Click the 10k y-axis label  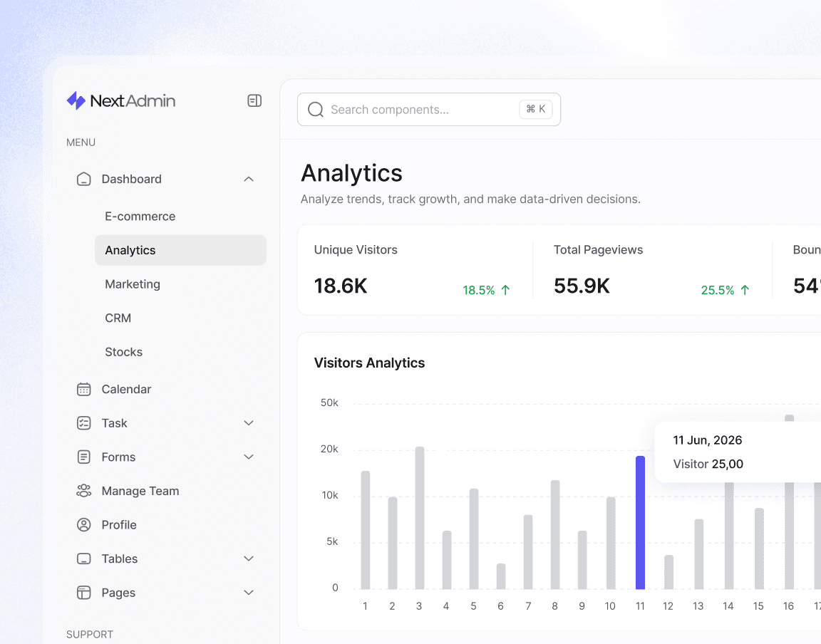(x=330, y=495)
